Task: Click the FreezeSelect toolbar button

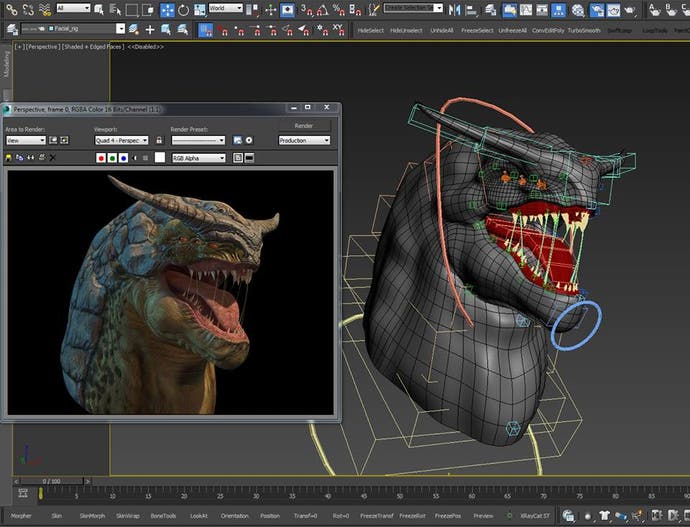Action: click(x=477, y=30)
